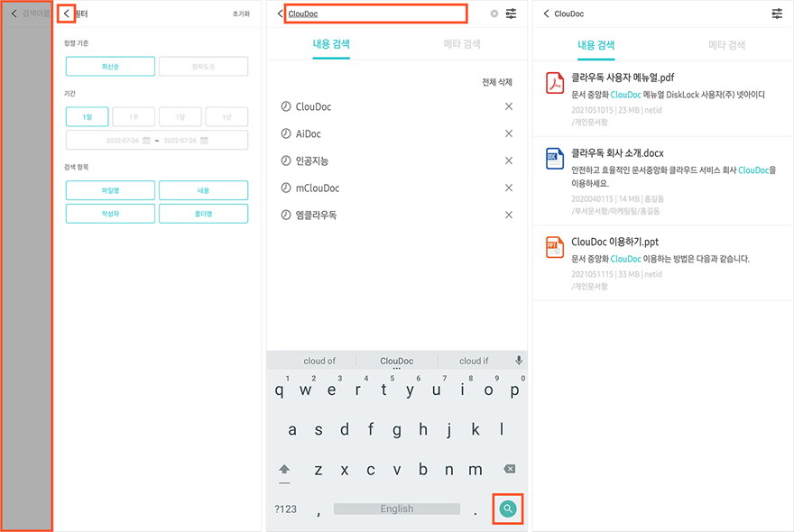Tap back arrow in the results panel header
The width and height of the screenshot is (794, 532).
click(547, 14)
